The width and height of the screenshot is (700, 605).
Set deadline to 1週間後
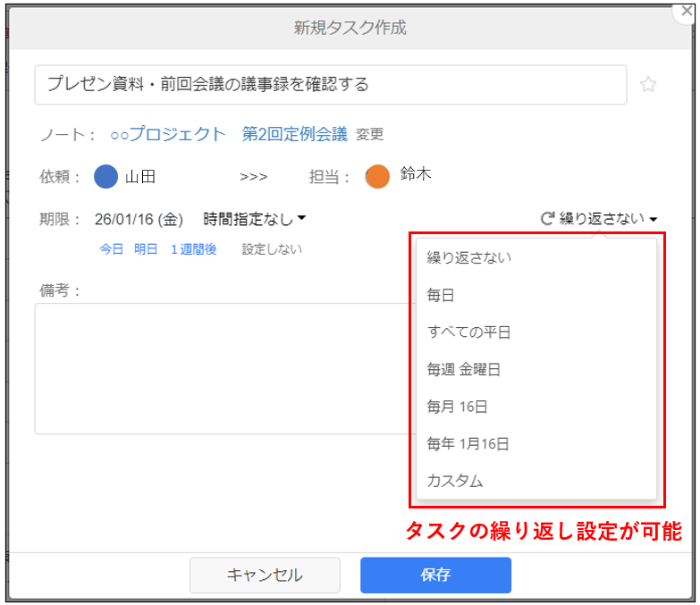pyautogui.click(x=194, y=249)
